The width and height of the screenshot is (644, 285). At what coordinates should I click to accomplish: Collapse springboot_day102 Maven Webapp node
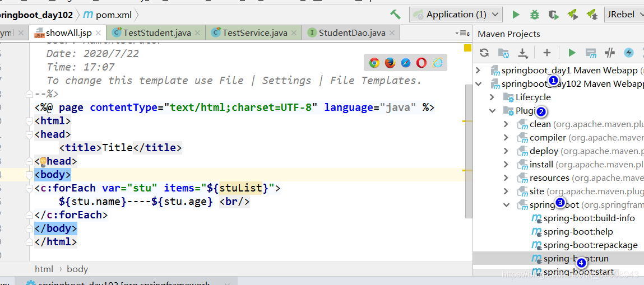478,84
